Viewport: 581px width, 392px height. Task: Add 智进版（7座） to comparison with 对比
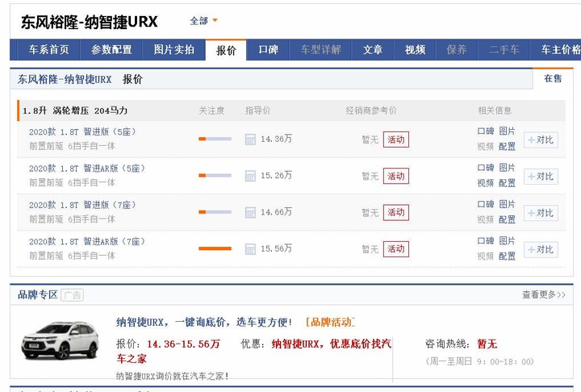click(541, 213)
